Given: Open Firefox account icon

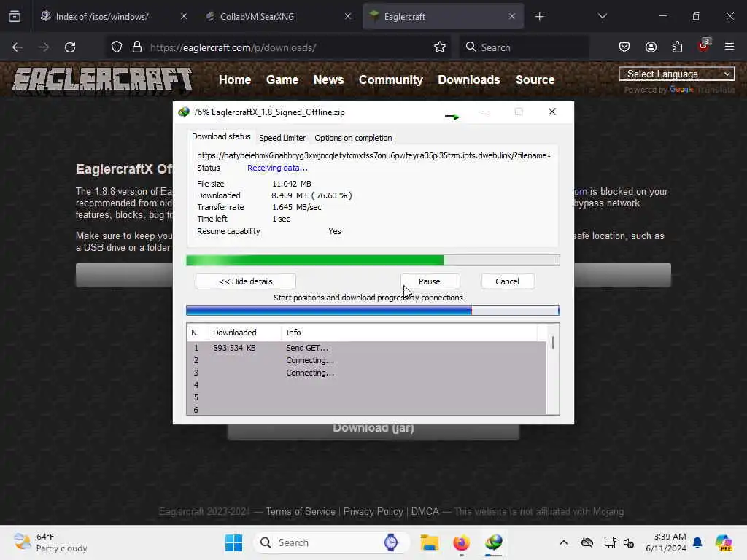Looking at the screenshot, I should tap(651, 47).
